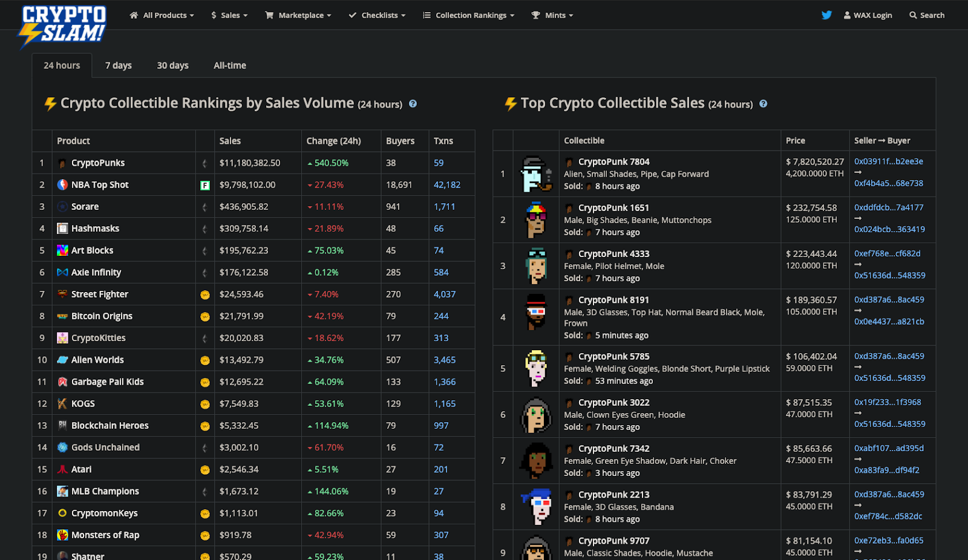Expand the Sales dropdown menu
Image resolution: width=968 pixels, height=560 pixels.
[229, 15]
